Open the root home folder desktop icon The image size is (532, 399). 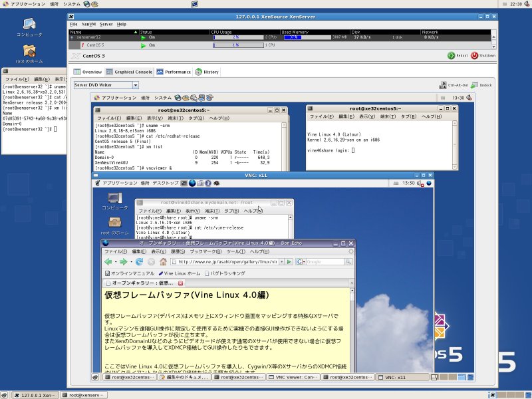29,54
